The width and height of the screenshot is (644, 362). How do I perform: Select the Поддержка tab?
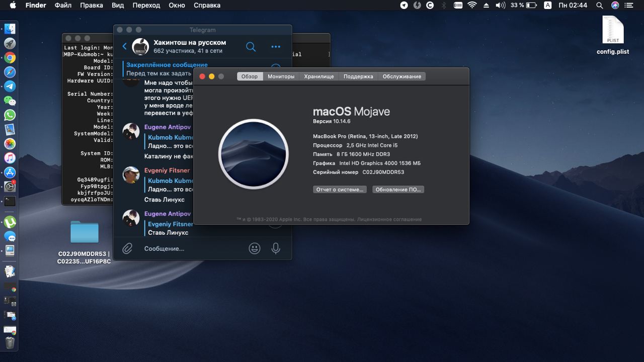tap(358, 76)
